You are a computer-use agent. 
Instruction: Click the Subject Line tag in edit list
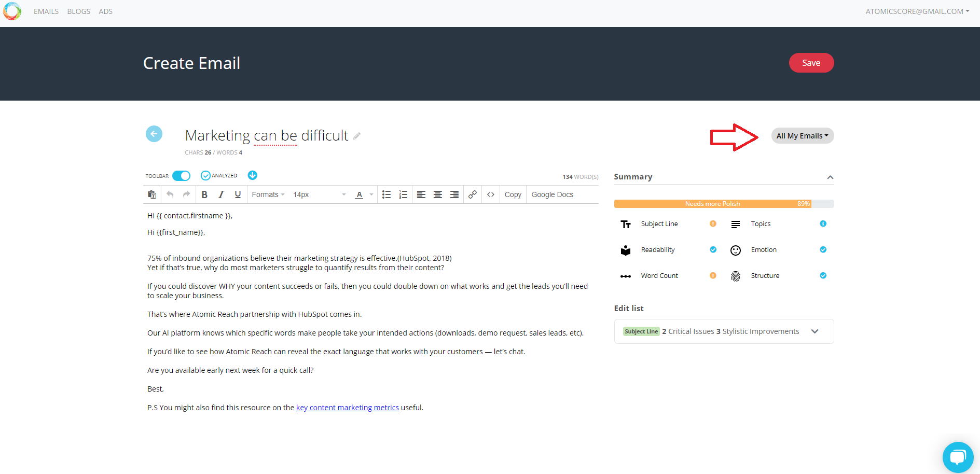[641, 331]
